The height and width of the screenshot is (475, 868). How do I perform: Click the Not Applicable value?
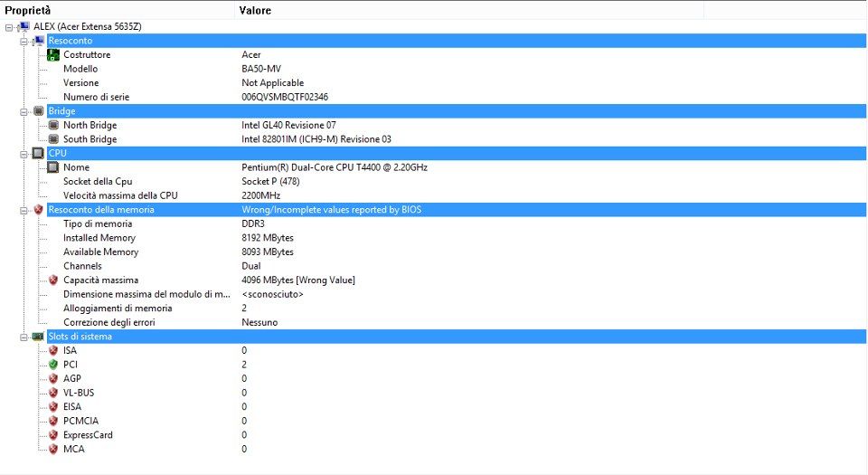[272, 83]
